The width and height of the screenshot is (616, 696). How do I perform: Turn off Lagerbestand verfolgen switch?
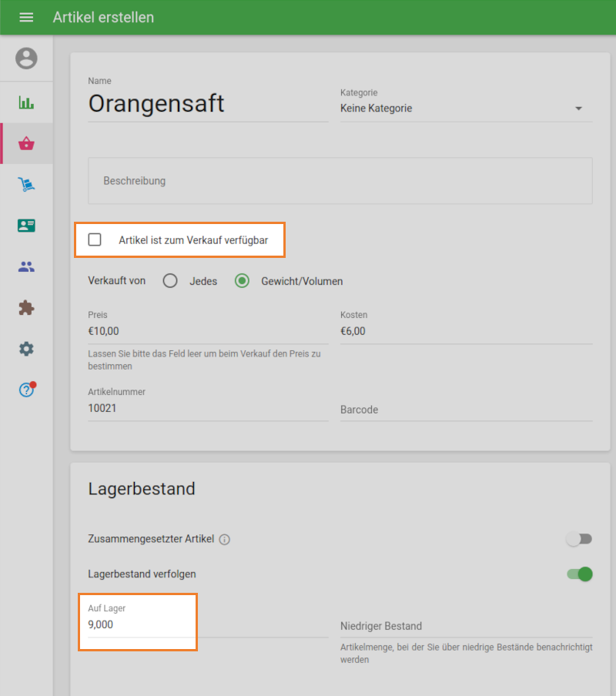(x=579, y=574)
